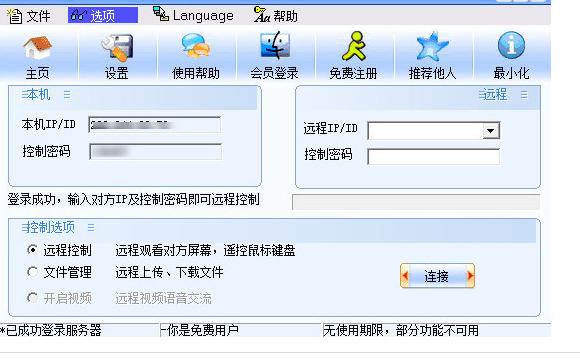
Task: Open the 选项 menu
Action: click(x=103, y=16)
